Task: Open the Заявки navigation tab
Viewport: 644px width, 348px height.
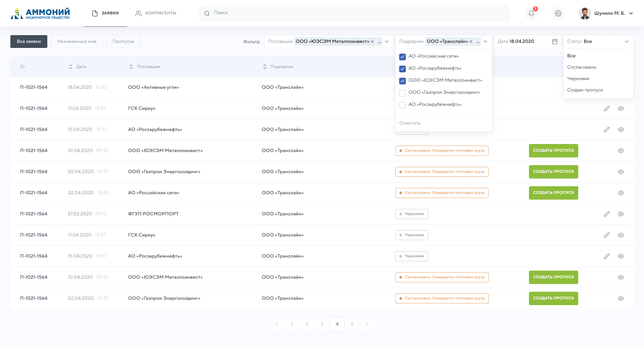Action: (105, 13)
